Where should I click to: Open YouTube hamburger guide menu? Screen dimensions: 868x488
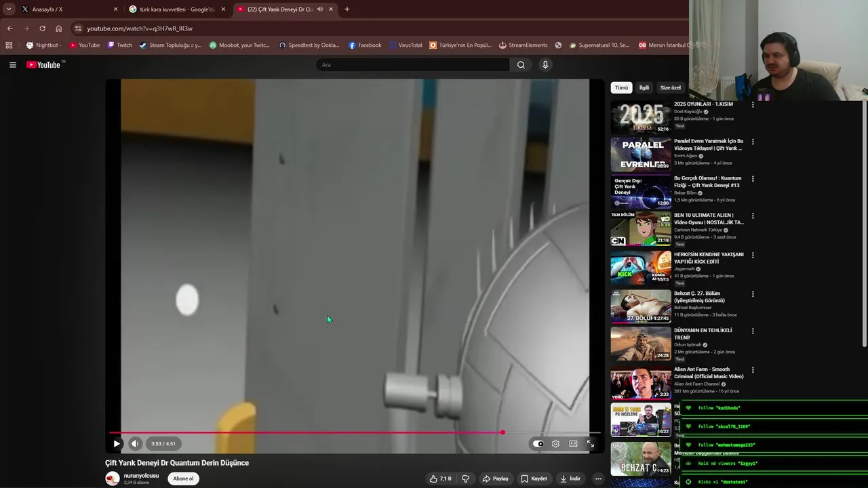point(13,65)
